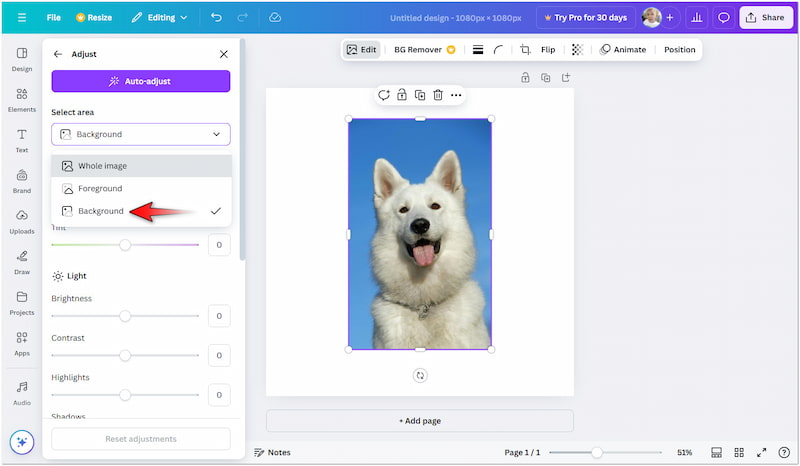Viewport: 800px width, 466px height.
Task: Click the Crop tool icon in toolbar
Action: click(x=525, y=50)
